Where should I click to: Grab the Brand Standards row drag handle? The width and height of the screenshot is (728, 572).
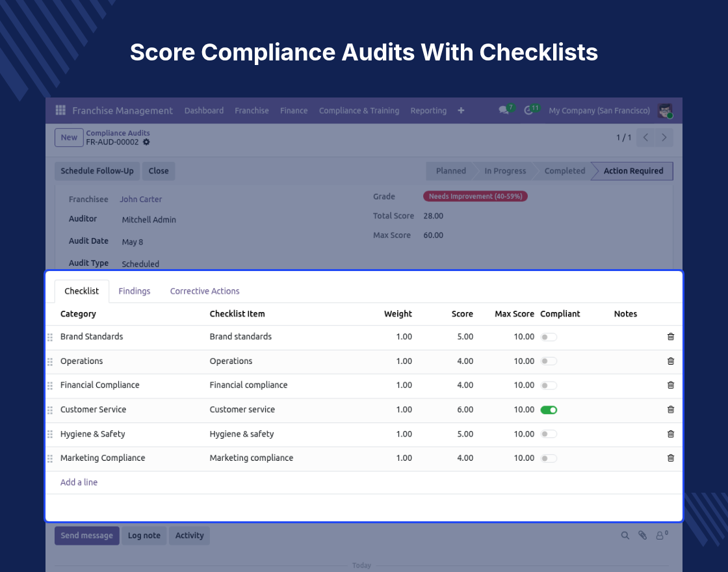click(50, 337)
